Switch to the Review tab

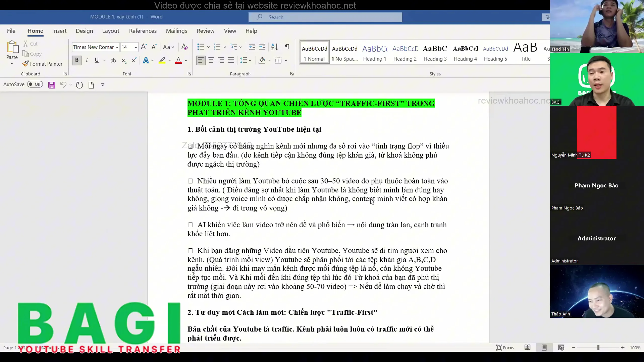[x=206, y=31]
